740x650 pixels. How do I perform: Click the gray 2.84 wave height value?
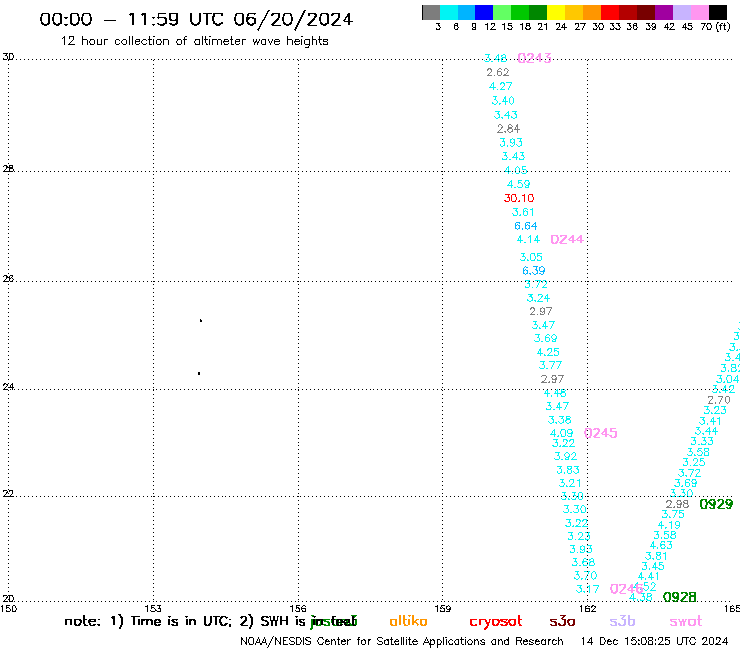(x=508, y=128)
